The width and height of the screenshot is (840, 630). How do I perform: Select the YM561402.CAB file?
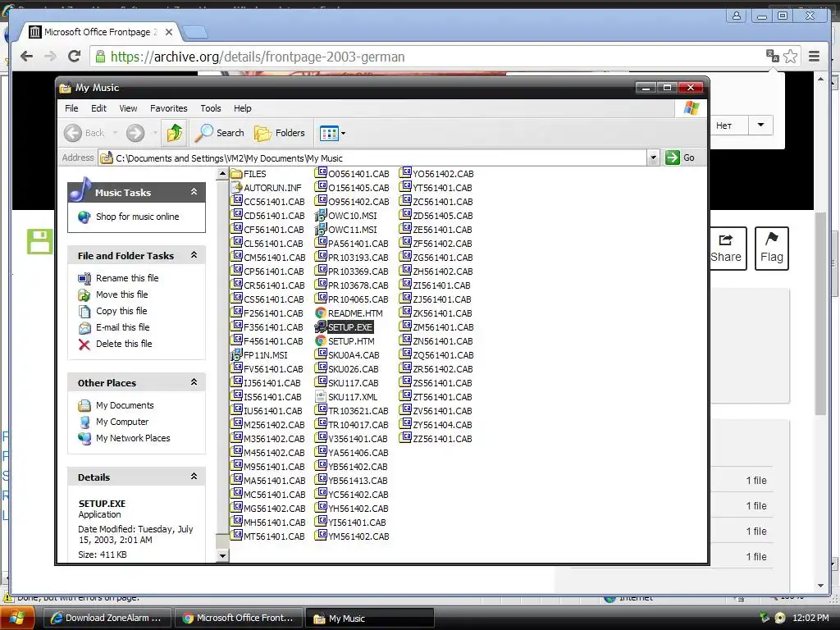[x=352, y=536]
